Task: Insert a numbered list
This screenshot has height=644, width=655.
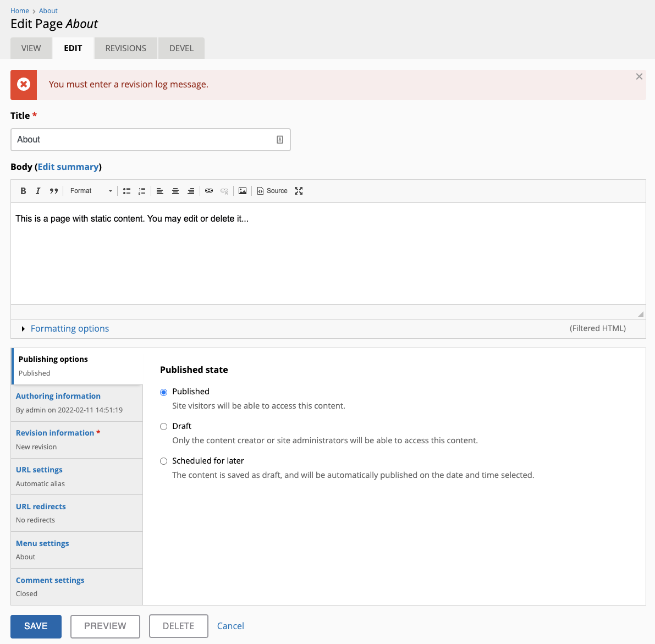Action: (142, 191)
